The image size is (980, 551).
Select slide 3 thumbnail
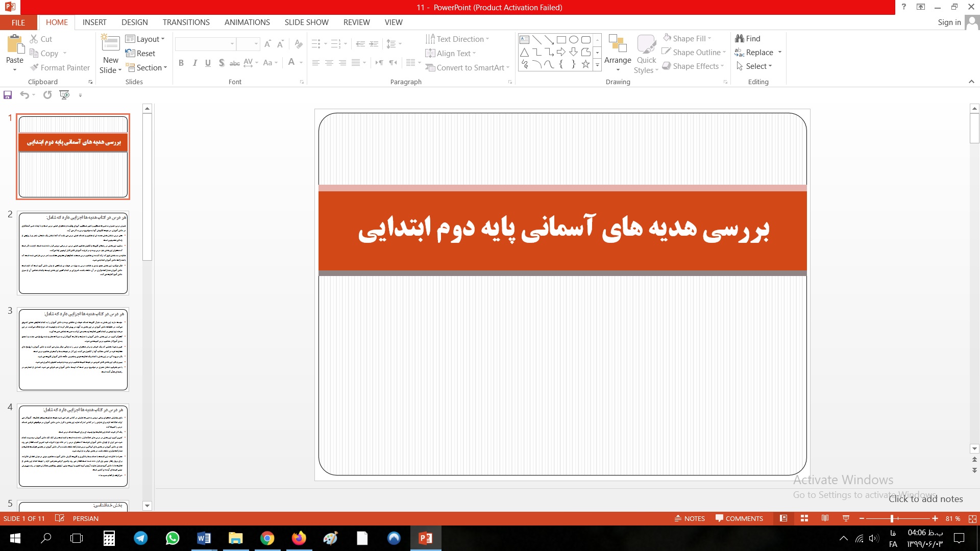[x=73, y=349]
